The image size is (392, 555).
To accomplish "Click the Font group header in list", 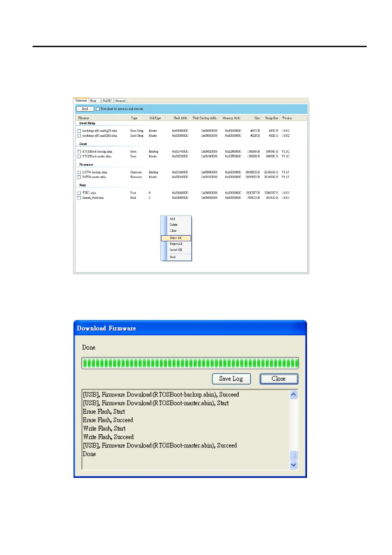I will pos(83,185).
